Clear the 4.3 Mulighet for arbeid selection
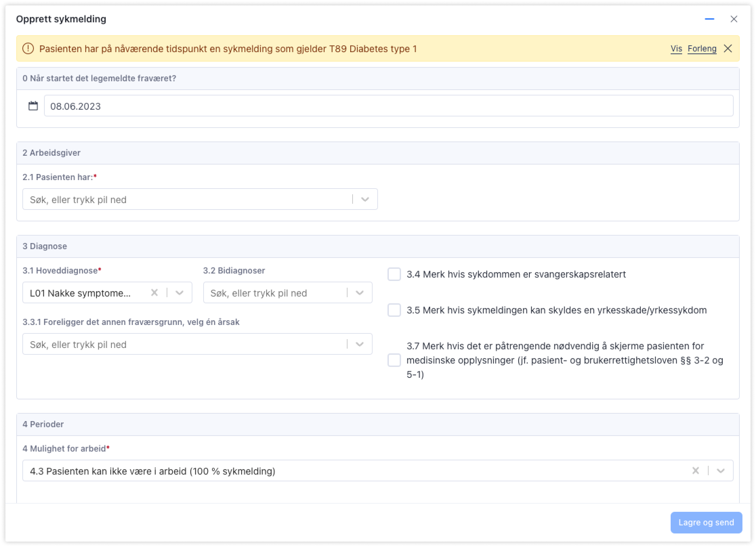Screen dimensions: 756x547 (696, 471)
